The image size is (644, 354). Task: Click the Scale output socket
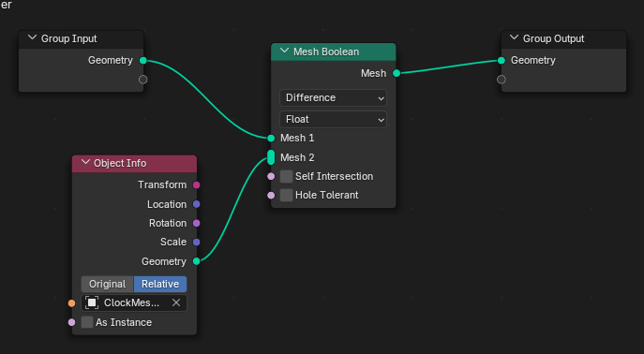point(196,242)
